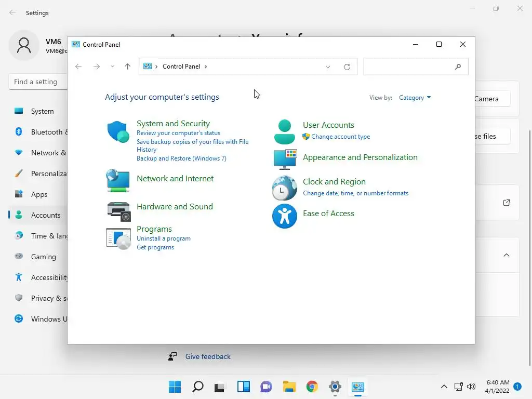Click Find a setting search field
Screen dimensions: 532x399
(x=38, y=82)
